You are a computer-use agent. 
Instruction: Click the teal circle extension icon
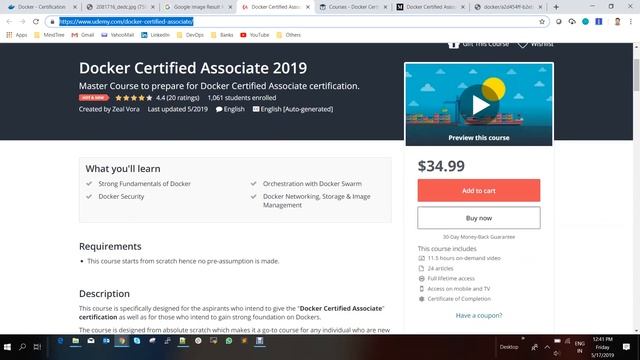(x=585, y=22)
